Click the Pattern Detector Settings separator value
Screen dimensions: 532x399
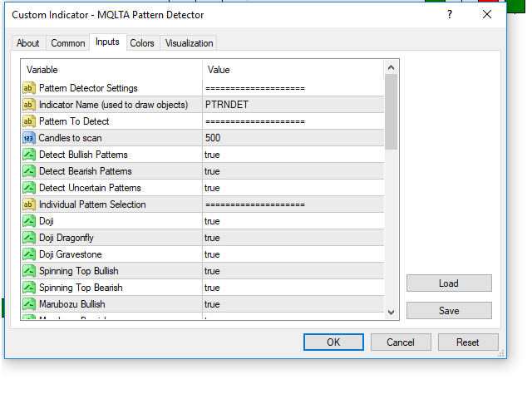pyautogui.click(x=293, y=88)
